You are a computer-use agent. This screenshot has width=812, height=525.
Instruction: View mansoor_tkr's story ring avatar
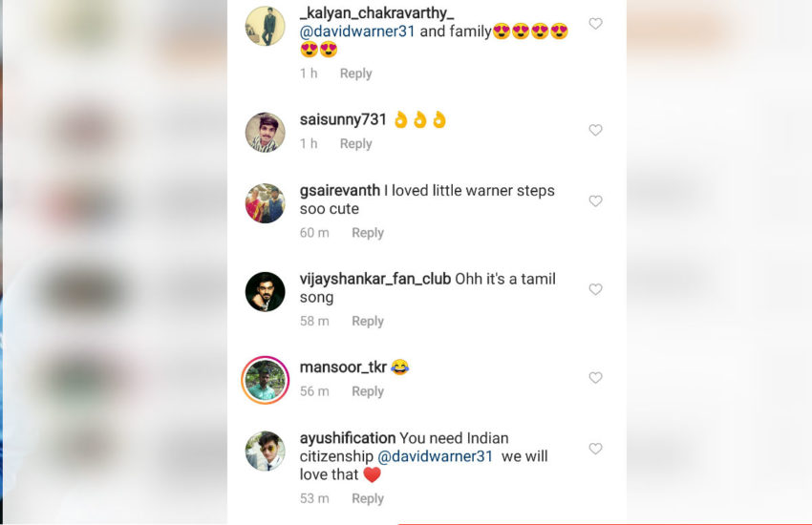pyautogui.click(x=266, y=380)
